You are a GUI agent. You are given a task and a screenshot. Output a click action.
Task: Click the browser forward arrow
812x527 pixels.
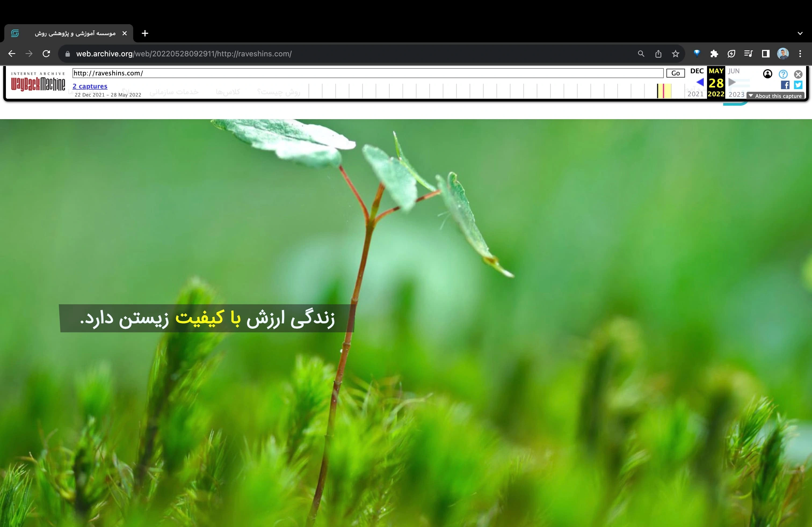tap(29, 53)
